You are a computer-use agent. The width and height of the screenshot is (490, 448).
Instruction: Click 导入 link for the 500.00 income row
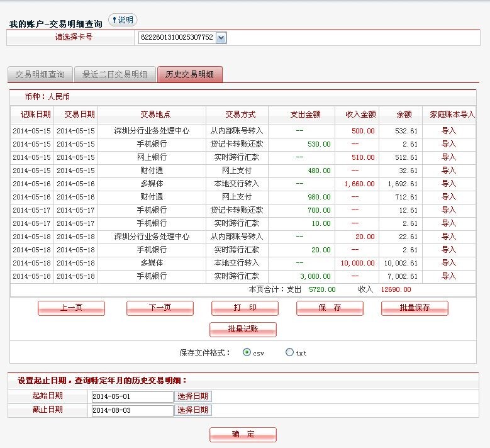[448, 131]
